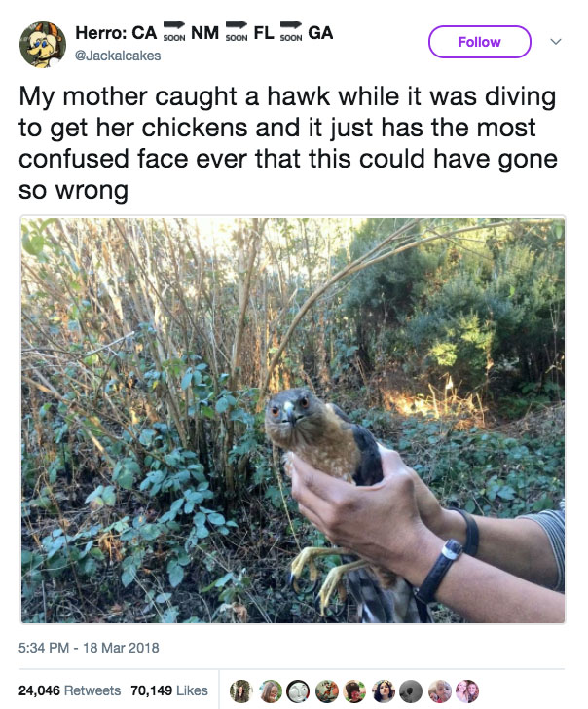The width and height of the screenshot is (588, 709).
Task: Open the Jackalcakes profile avatar
Action: point(43,45)
